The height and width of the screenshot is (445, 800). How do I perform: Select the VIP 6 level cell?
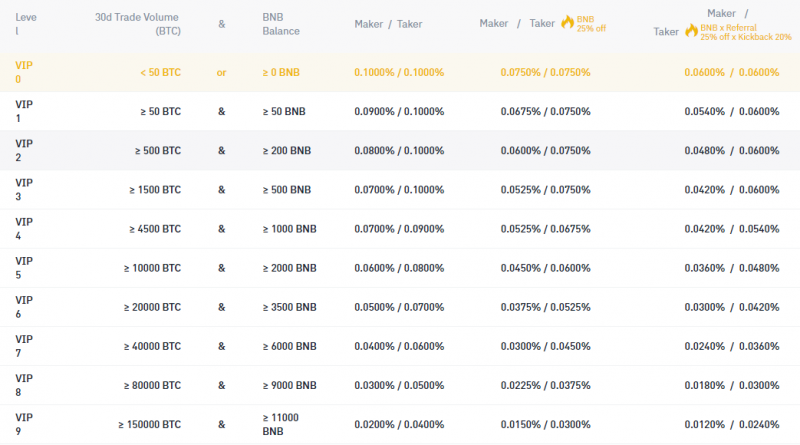pyautogui.click(x=23, y=307)
